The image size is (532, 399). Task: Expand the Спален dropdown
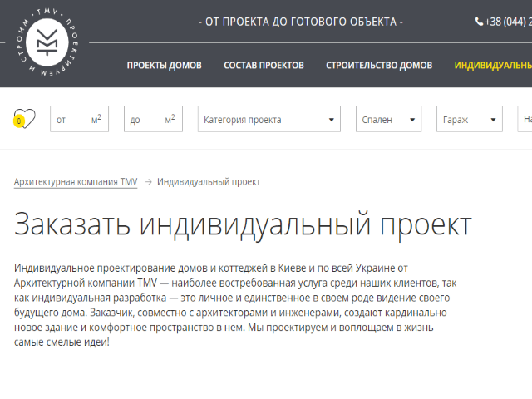click(388, 119)
